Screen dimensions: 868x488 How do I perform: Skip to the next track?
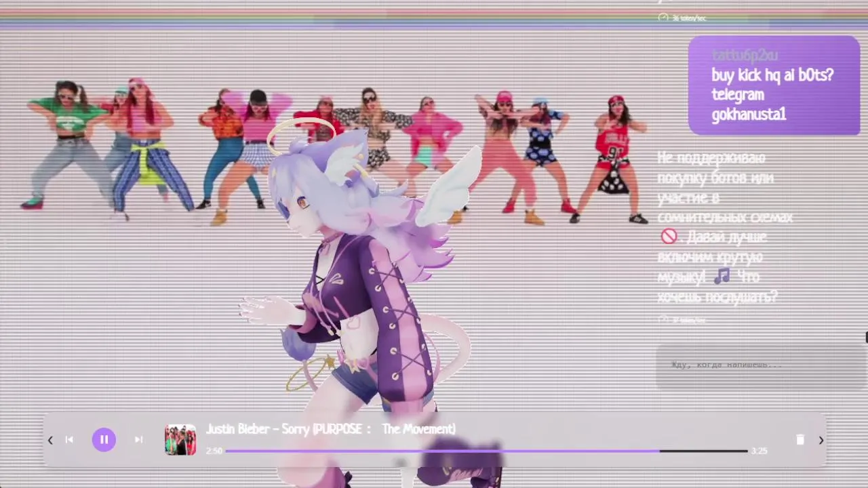coord(138,440)
